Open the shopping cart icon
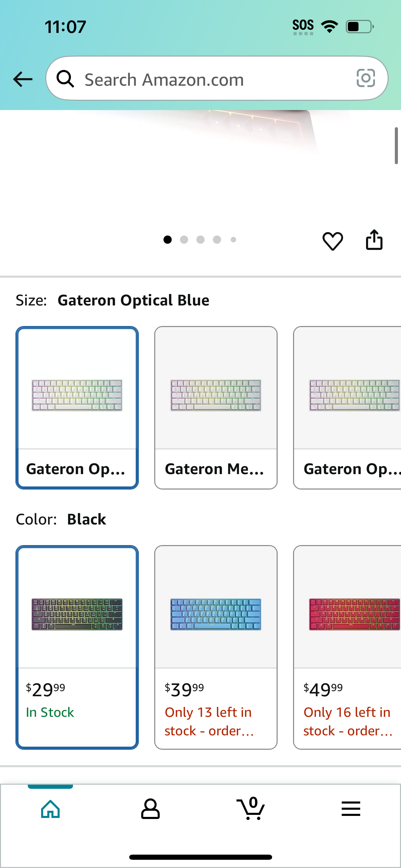The height and width of the screenshot is (868, 401). (251, 808)
